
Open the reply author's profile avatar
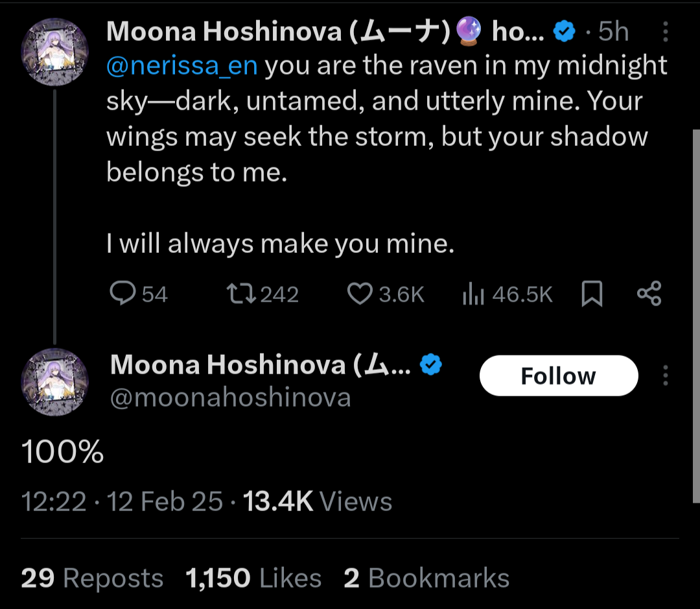click(54, 381)
